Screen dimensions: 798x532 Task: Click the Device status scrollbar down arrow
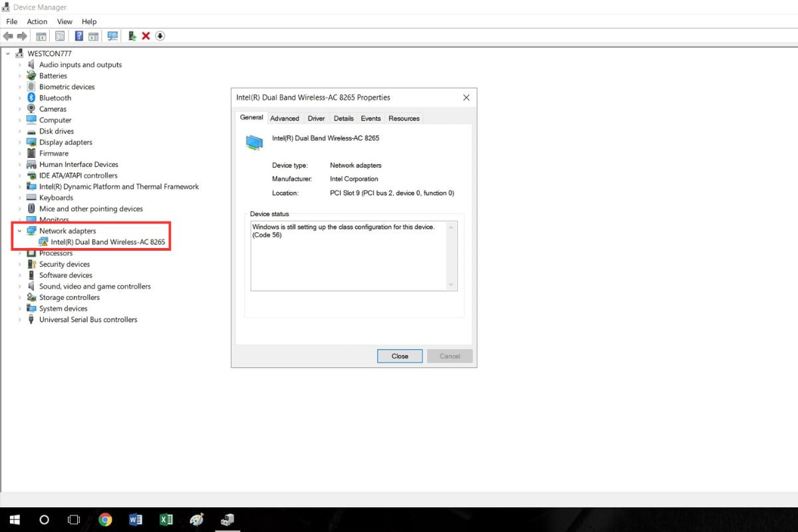click(451, 285)
